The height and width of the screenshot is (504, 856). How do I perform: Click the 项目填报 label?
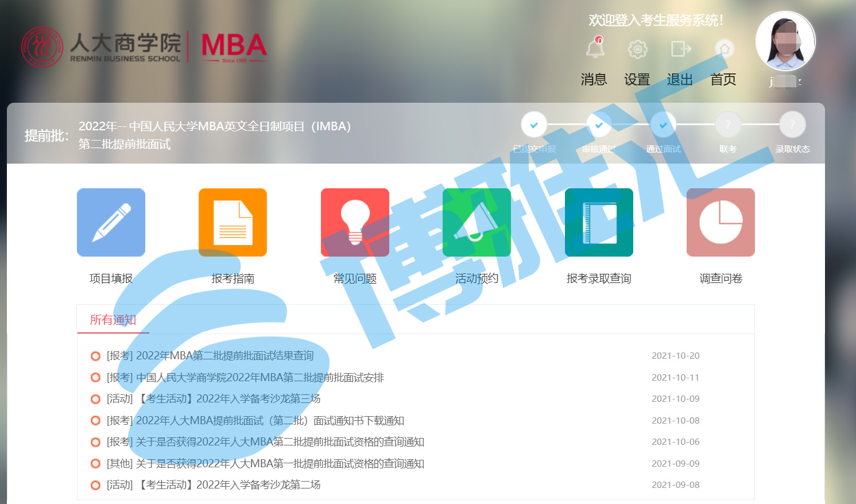[111, 278]
